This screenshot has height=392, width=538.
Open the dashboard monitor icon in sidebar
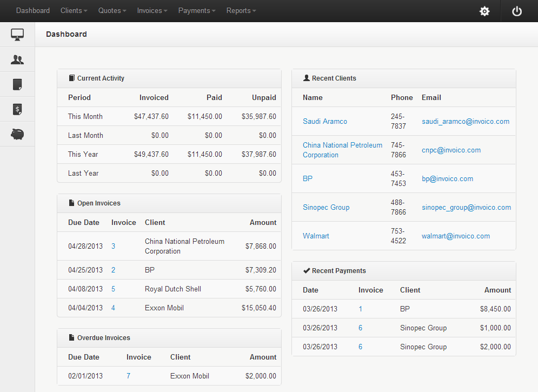coord(17,35)
